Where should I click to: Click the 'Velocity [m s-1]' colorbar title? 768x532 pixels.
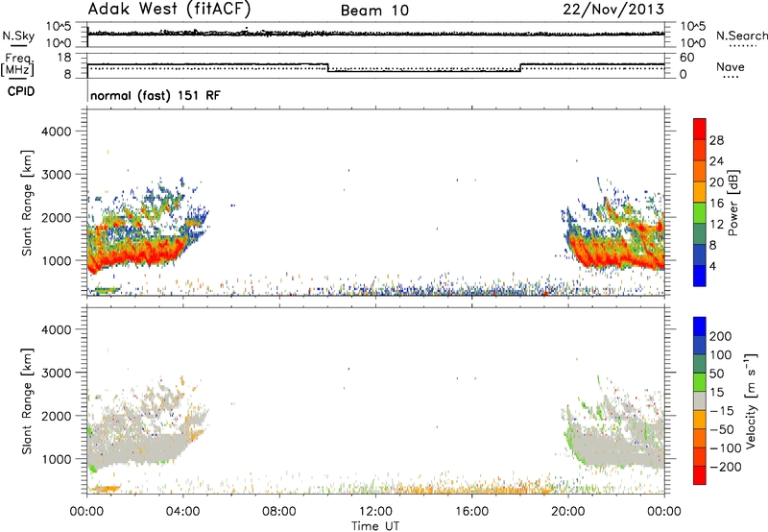[751, 400]
